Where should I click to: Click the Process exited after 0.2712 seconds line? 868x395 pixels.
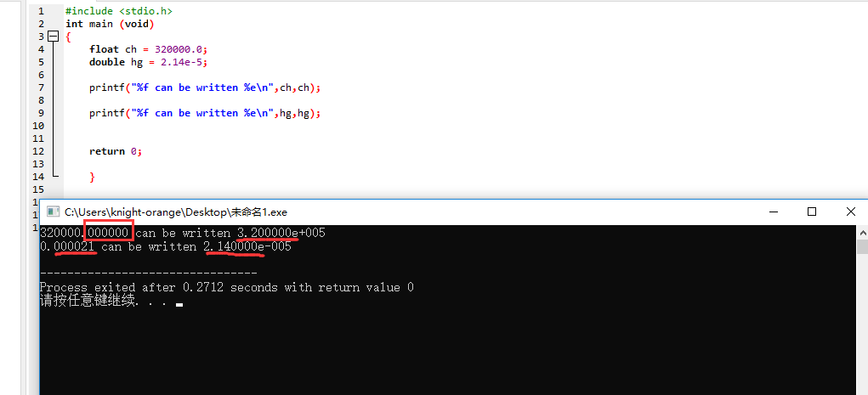(227, 287)
